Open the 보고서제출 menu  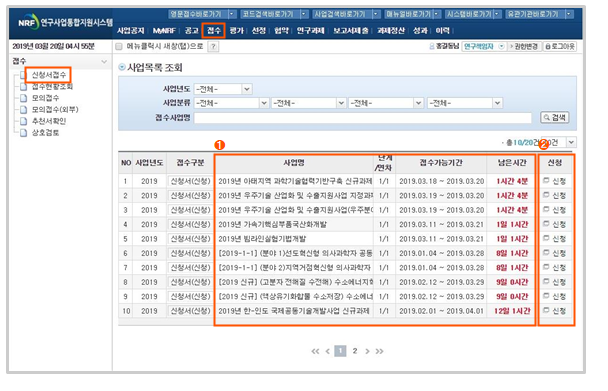351,31
